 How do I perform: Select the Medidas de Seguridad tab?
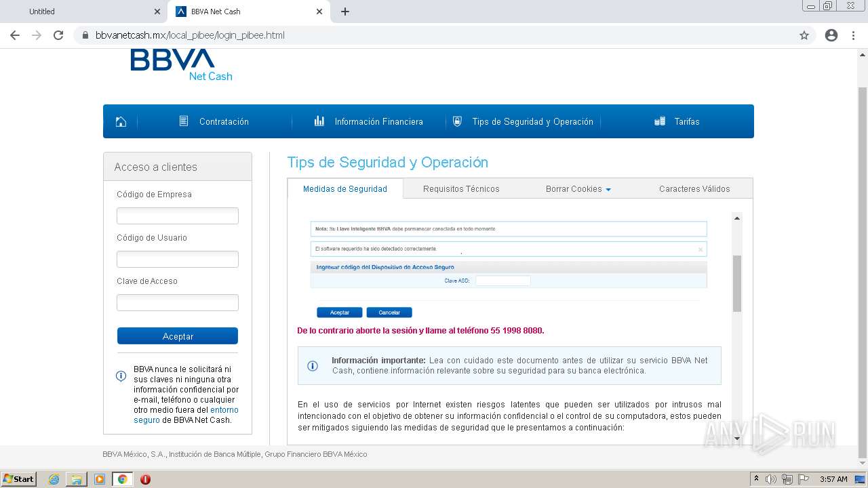point(345,189)
